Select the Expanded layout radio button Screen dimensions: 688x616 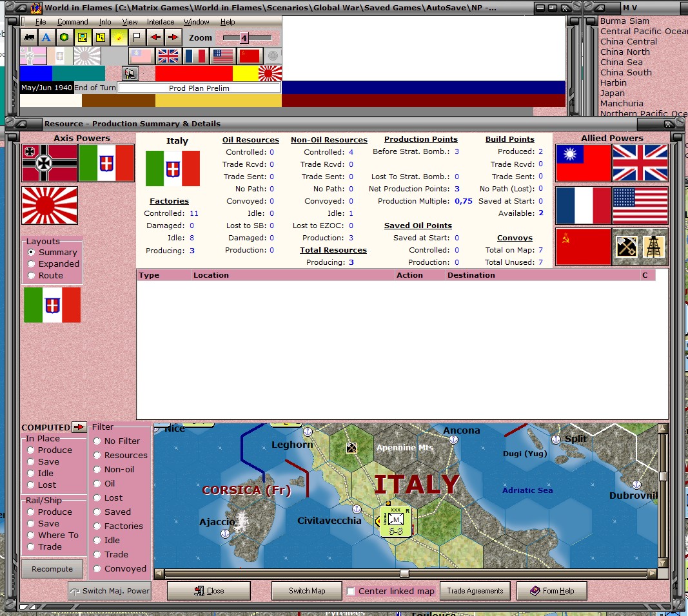point(31,264)
